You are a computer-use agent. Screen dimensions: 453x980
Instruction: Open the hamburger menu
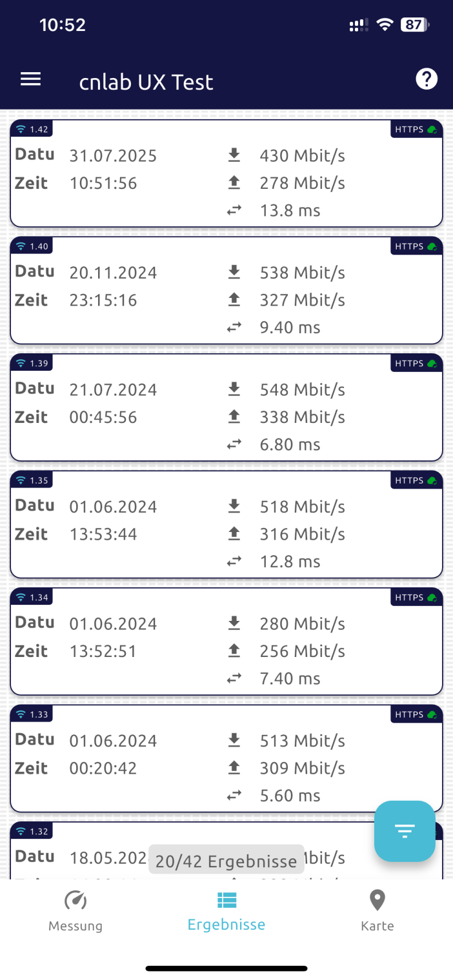[30, 79]
